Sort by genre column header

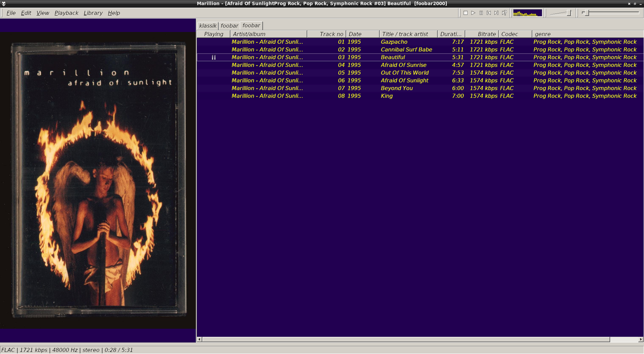588,34
